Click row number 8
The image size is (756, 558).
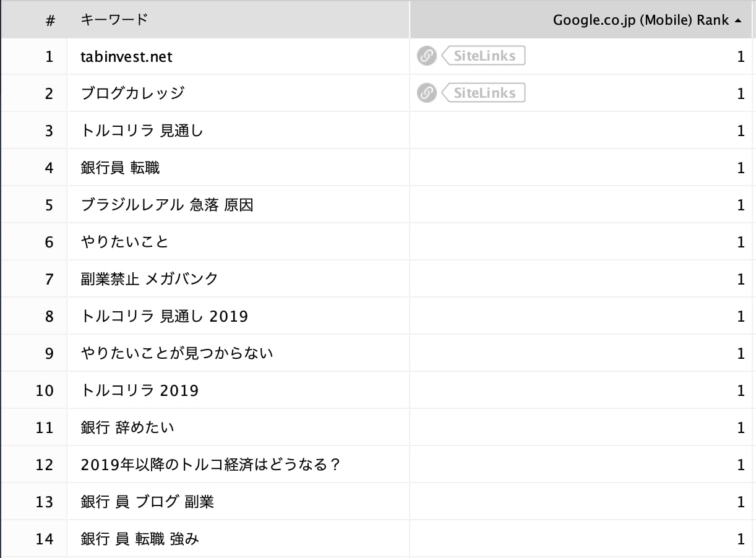(x=49, y=317)
